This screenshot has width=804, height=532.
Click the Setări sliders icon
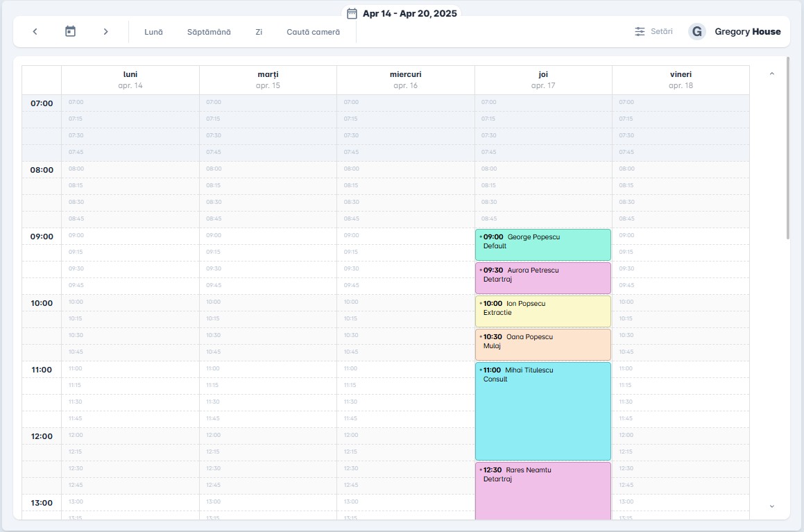[640, 32]
